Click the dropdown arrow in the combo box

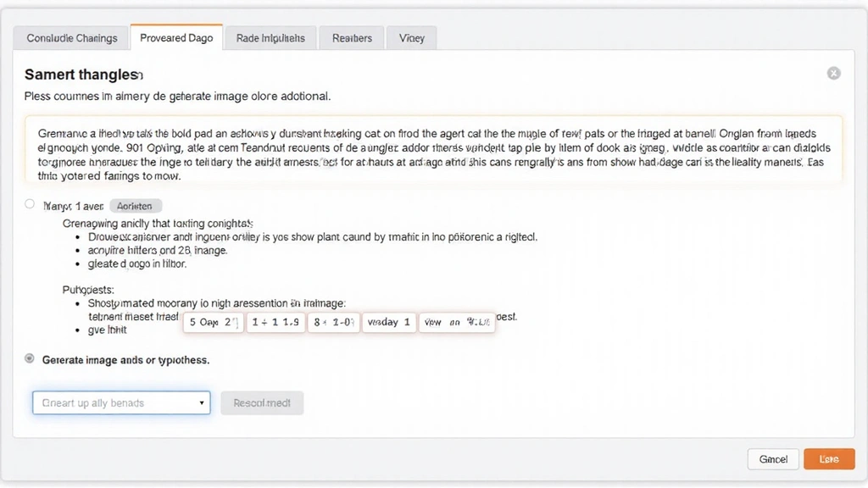click(x=202, y=403)
